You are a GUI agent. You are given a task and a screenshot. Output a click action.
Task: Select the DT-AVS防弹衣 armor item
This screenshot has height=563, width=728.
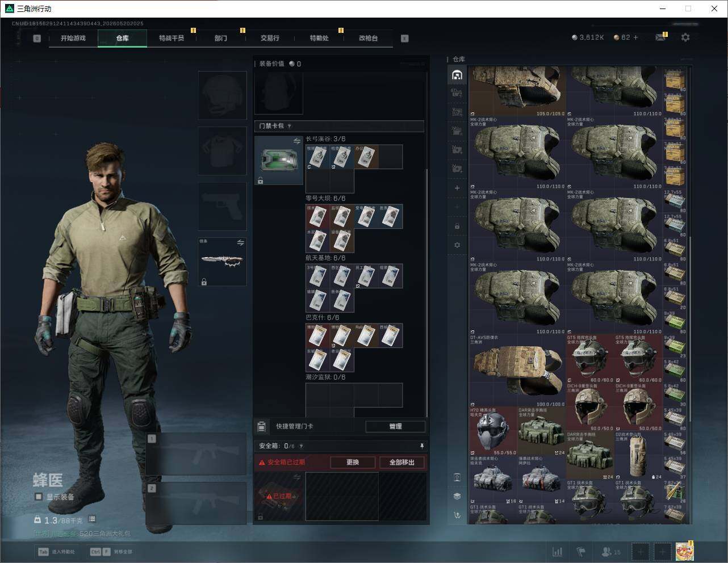click(x=517, y=371)
